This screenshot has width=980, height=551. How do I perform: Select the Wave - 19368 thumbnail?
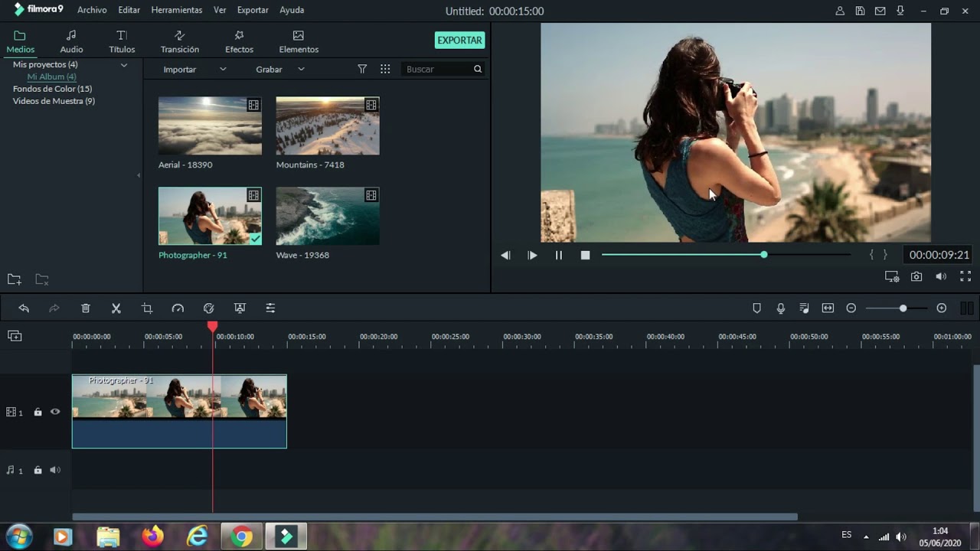click(328, 217)
